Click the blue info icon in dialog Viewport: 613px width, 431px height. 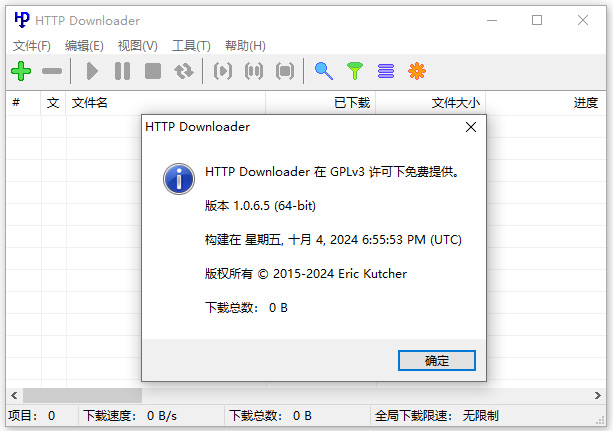point(179,179)
